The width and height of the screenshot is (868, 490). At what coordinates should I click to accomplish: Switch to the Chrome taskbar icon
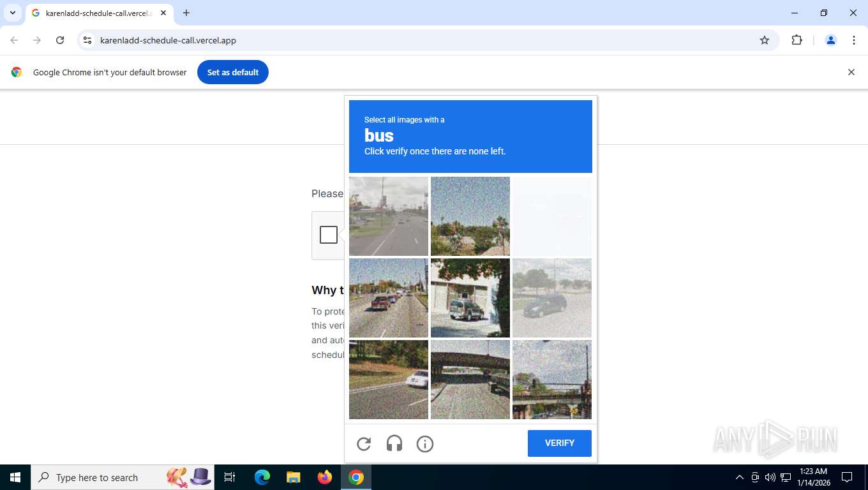(356, 477)
